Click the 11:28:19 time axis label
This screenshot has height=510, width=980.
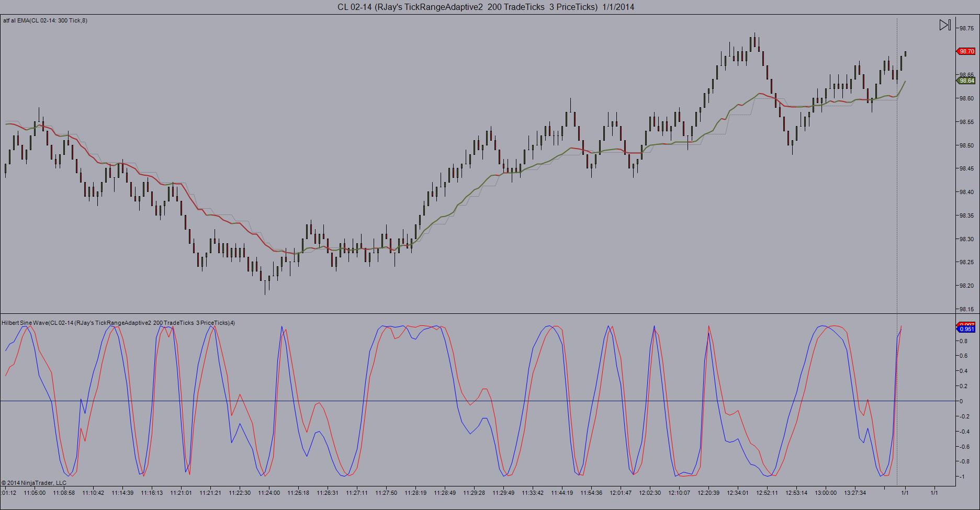[416, 492]
